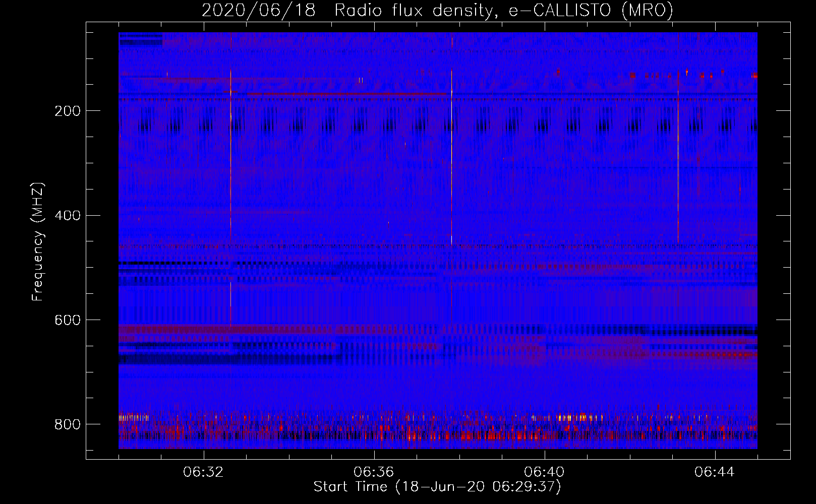This screenshot has height=504, width=816.
Task: Click the 800 frequency tick label
Action: (x=68, y=424)
